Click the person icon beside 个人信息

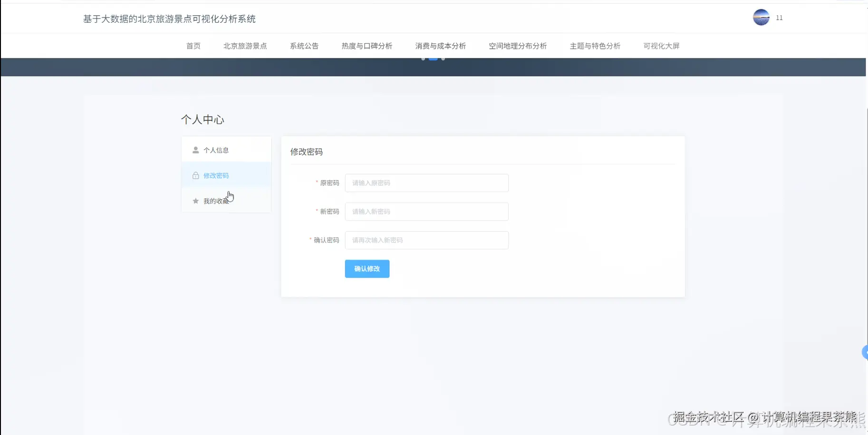[195, 150]
